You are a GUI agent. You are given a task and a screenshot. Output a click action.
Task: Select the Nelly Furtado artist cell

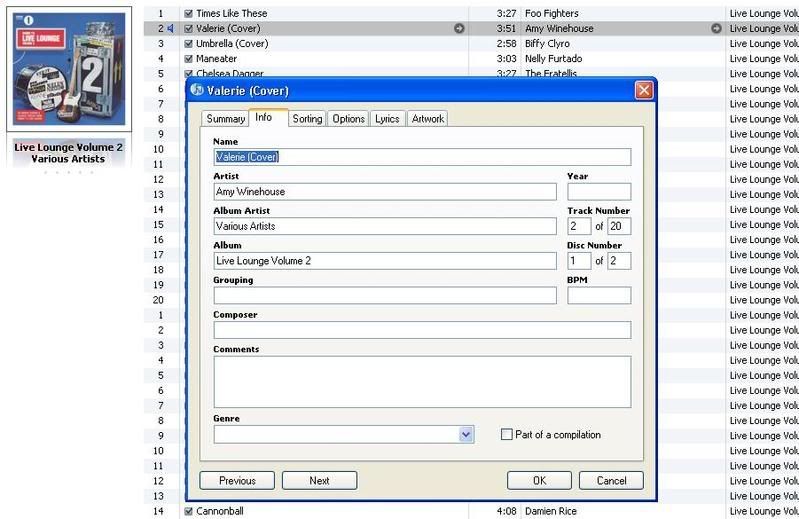coord(553,59)
